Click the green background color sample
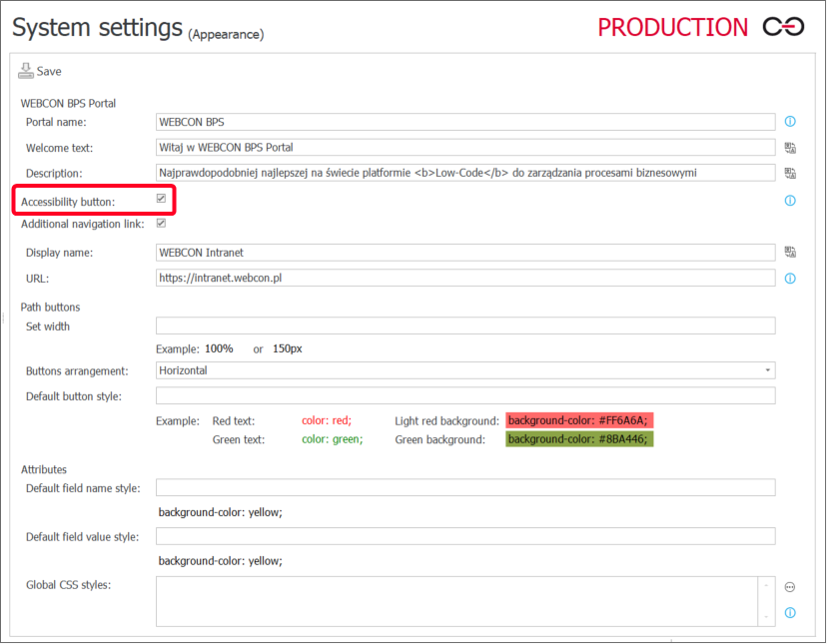 pos(578,439)
